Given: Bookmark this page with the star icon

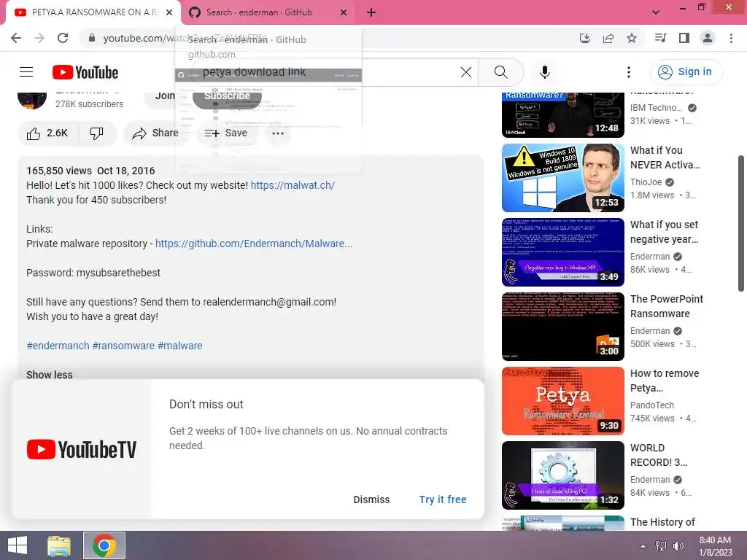Looking at the screenshot, I should point(632,38).
